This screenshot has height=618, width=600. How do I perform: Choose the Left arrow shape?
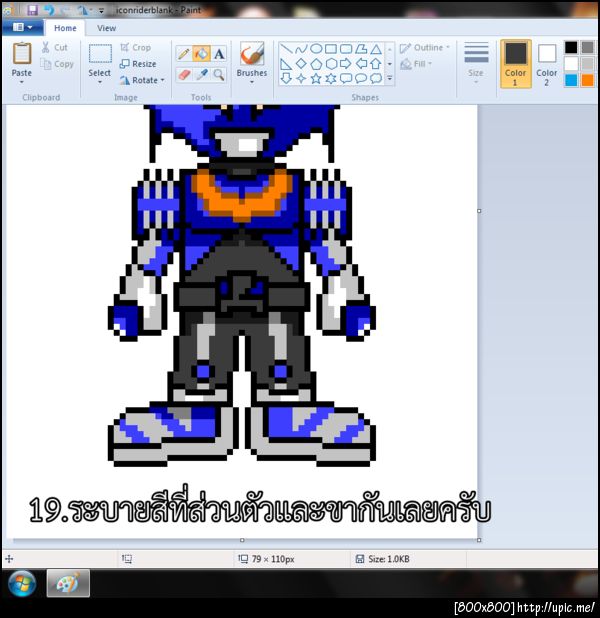(361, 64)
